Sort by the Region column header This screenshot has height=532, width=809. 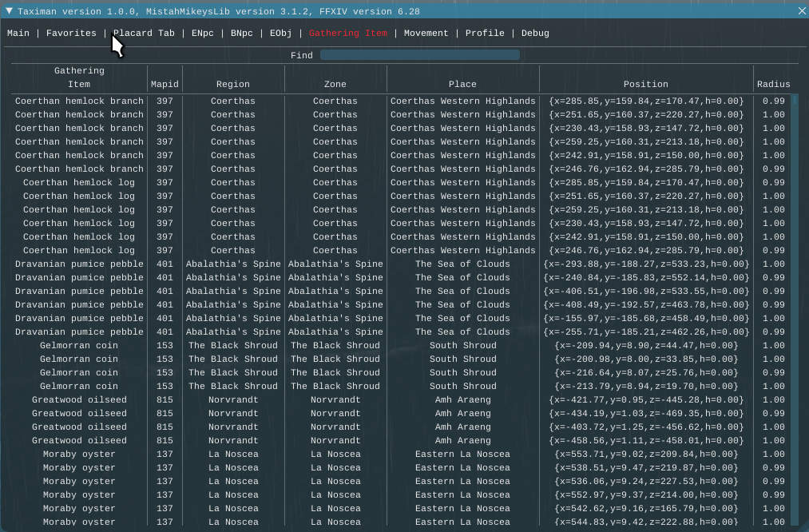tap(233, 84)
